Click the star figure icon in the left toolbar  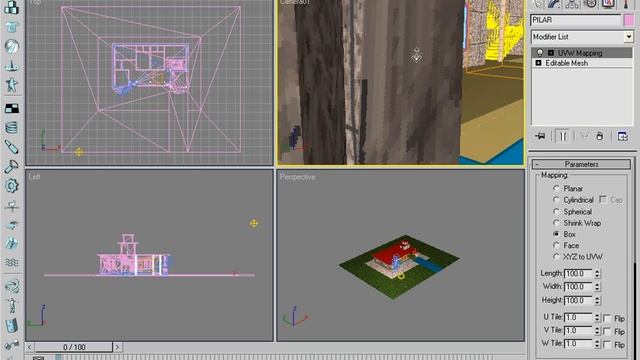click(x=11, y=85)
